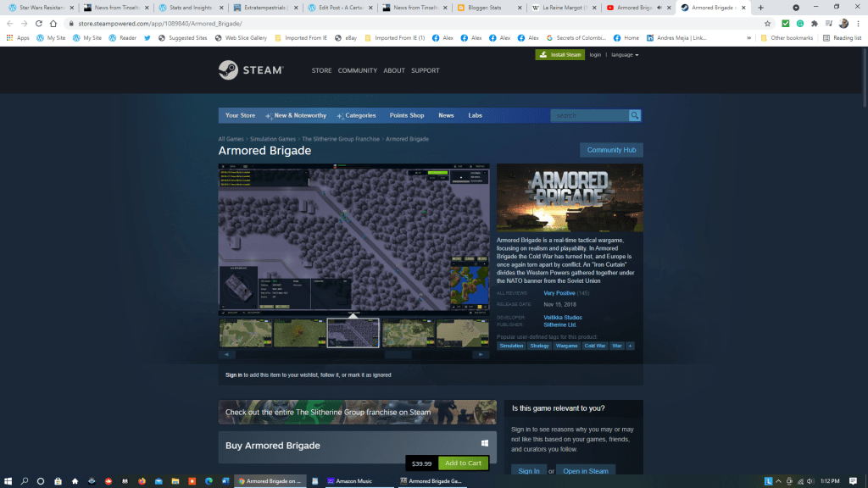
Task: Click the green Add to Cart button
Action: click(463, 463)
